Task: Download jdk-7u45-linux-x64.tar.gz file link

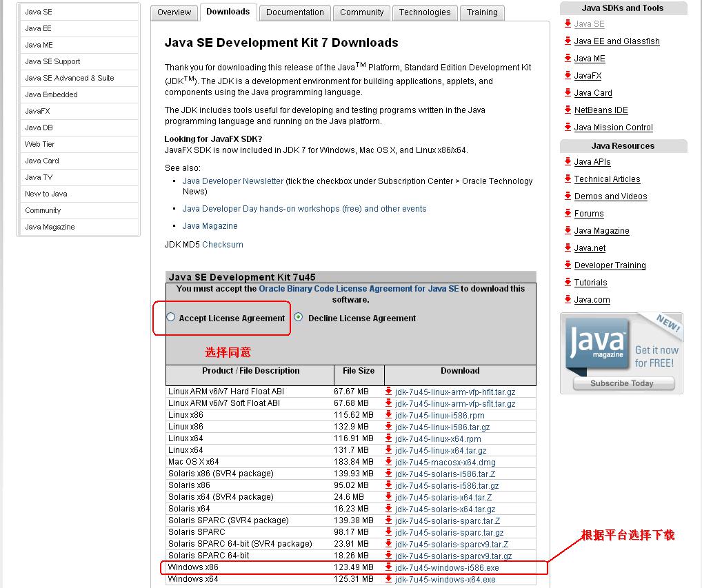Action: (x=441, y=451)
